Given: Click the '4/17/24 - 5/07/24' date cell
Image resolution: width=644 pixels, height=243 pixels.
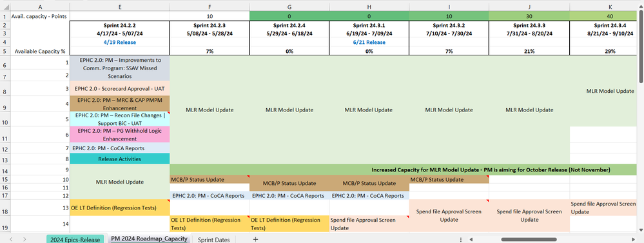Looking at the screenshot, I should tap(119, 34).
